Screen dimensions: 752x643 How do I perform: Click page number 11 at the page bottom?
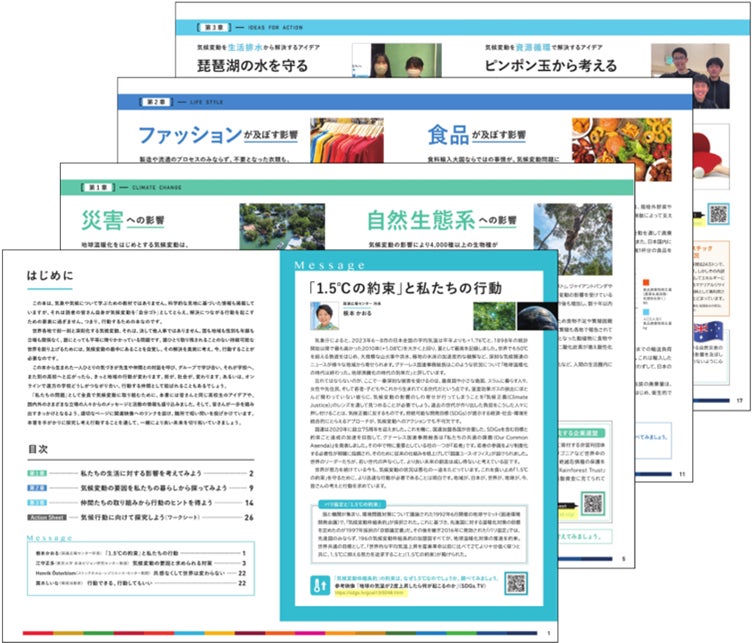(682, 474)
